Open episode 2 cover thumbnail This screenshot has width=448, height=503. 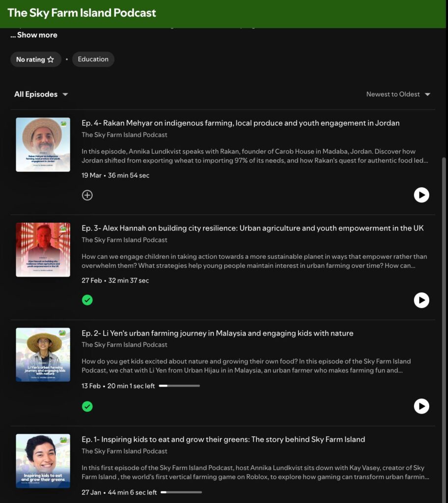(43, 355)
